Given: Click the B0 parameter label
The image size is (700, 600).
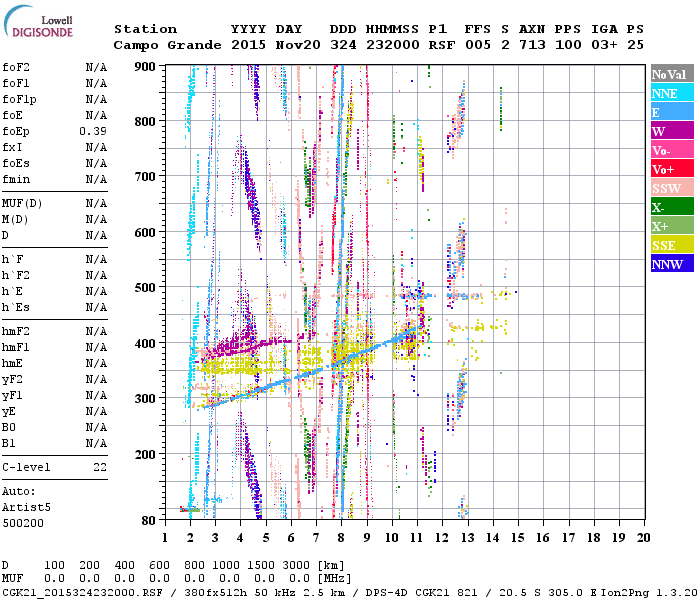Looking at the screenshot, I should [8, 427].
